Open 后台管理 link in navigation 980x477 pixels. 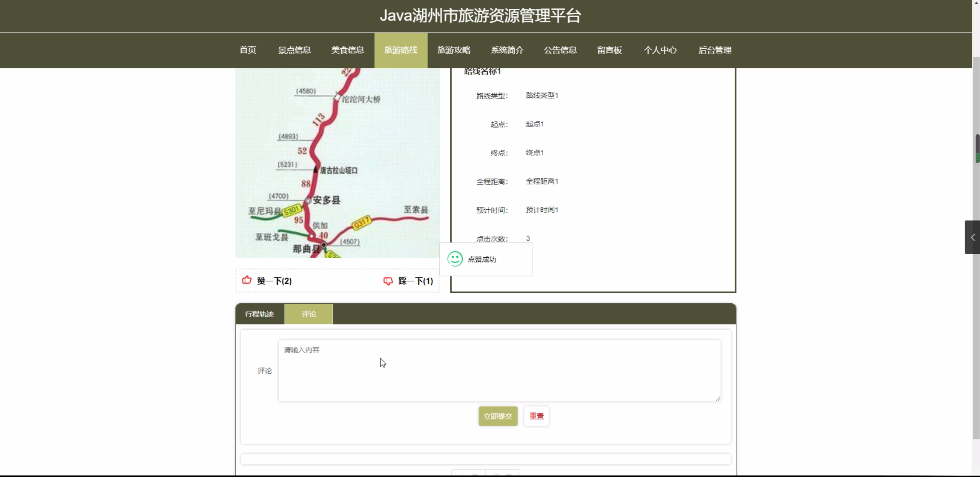(715, 50)
